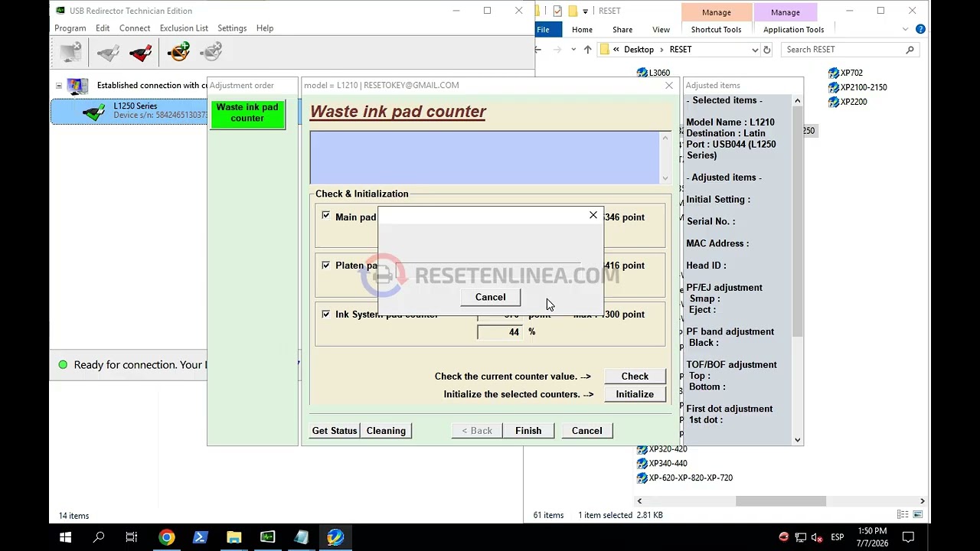
Task: Open File Explorer from the taskbar
Action: pos(234,537)
